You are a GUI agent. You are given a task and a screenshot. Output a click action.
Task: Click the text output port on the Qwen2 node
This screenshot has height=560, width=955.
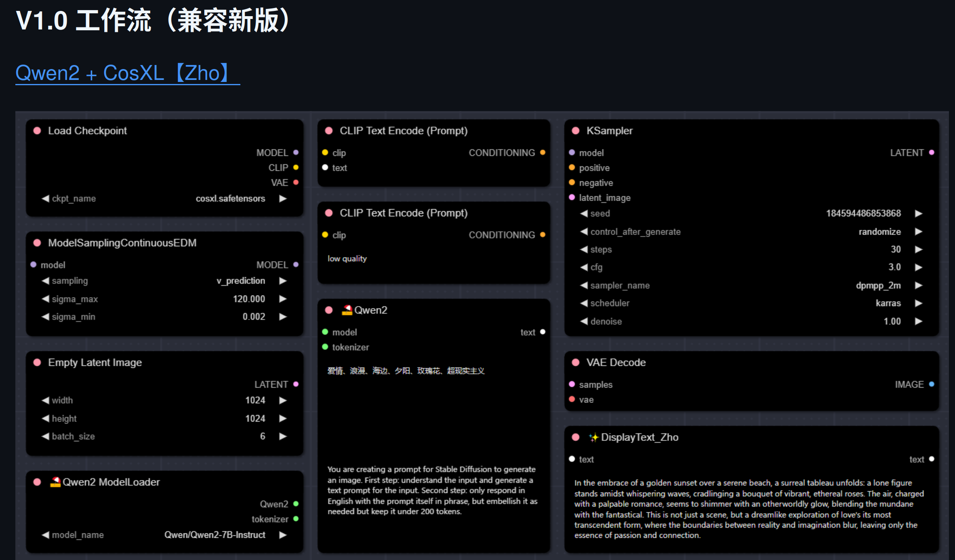(543, 332)
